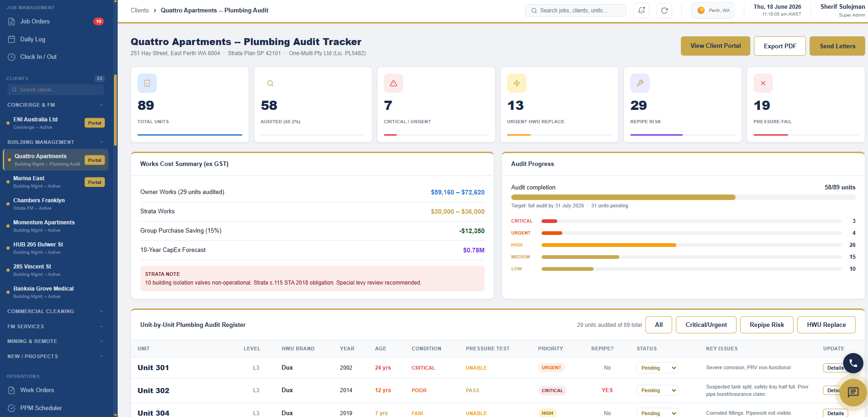The height and width of the screenshot is (417, 868).
Task: Select the All register filter
Action: coord(659,325)
